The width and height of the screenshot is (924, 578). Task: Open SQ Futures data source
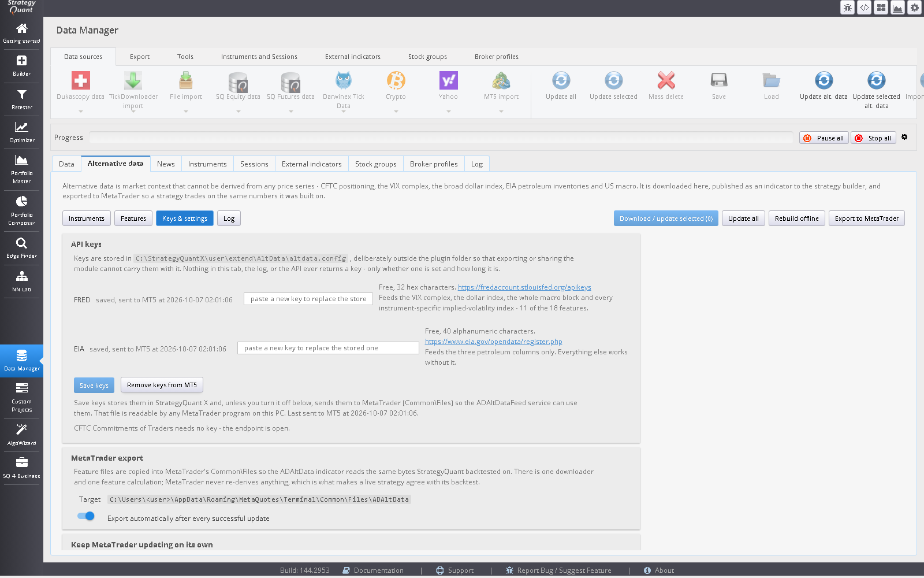point(290,81)
